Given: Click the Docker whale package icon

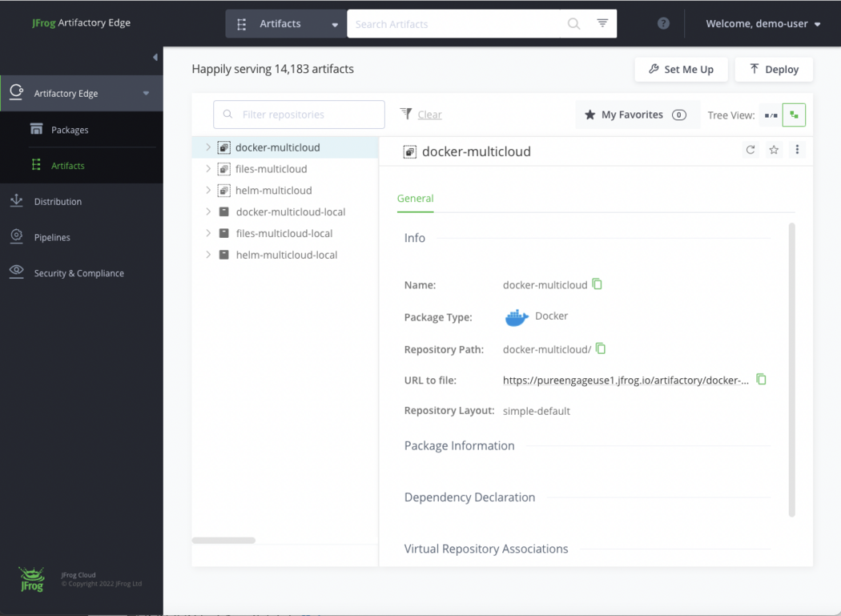Looking at the screenshot, I should 517,317.
